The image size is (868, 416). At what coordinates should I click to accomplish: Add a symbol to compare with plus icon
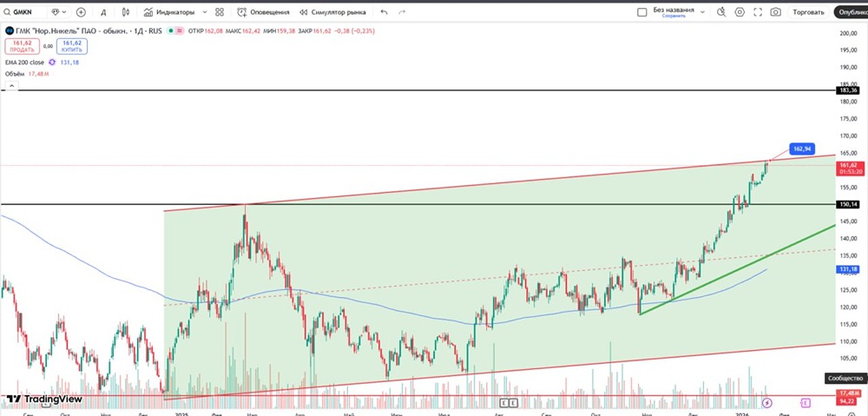coord(81,11)
